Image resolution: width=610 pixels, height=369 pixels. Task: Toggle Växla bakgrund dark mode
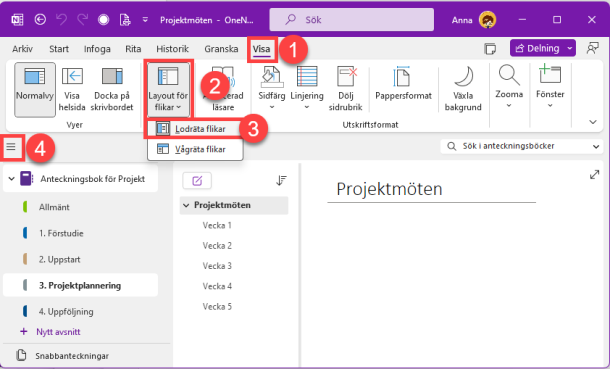click(463, 89)
